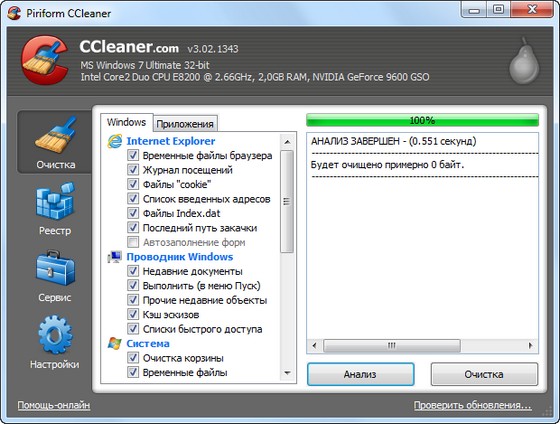
Task: Click results pane right scroll arrow
Action: pos(530,345)
